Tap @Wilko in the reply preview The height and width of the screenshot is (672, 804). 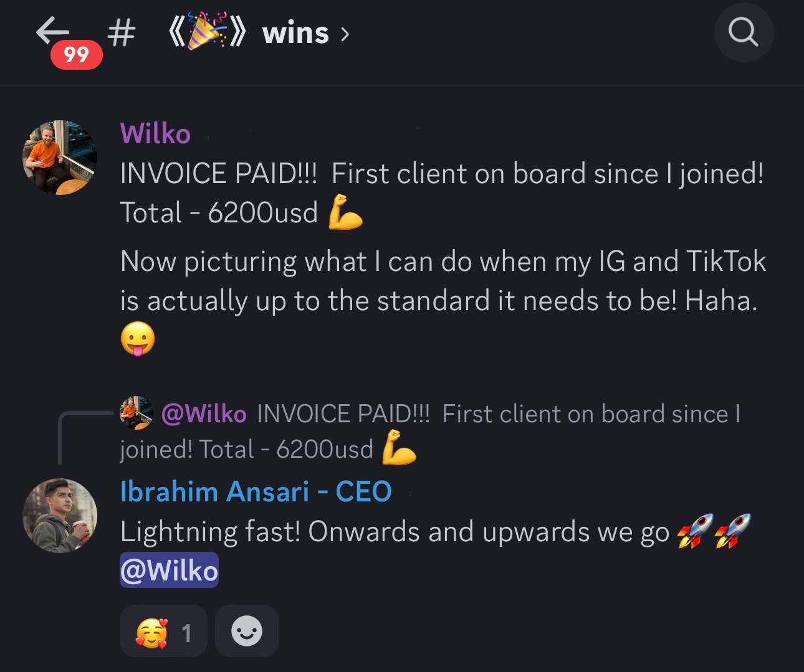(204, 414)
